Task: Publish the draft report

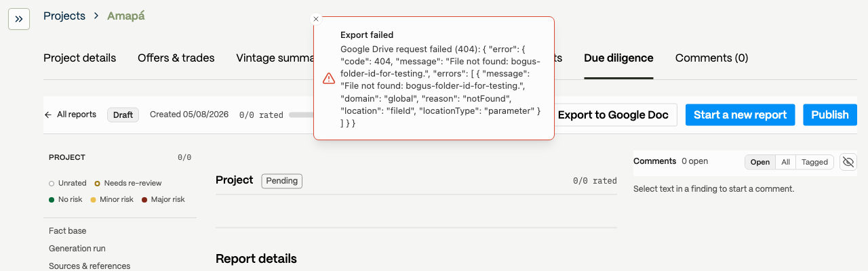Action: [x=830, y=114]
